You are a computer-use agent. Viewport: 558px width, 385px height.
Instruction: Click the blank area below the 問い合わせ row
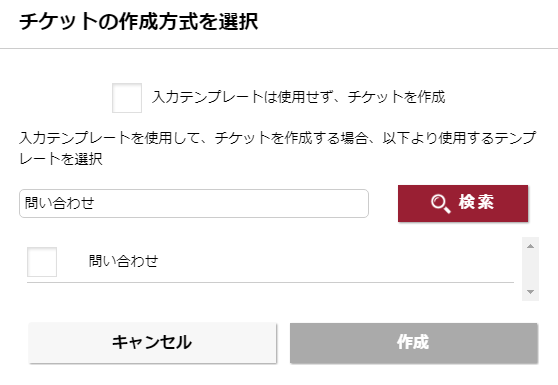point(270,292)
